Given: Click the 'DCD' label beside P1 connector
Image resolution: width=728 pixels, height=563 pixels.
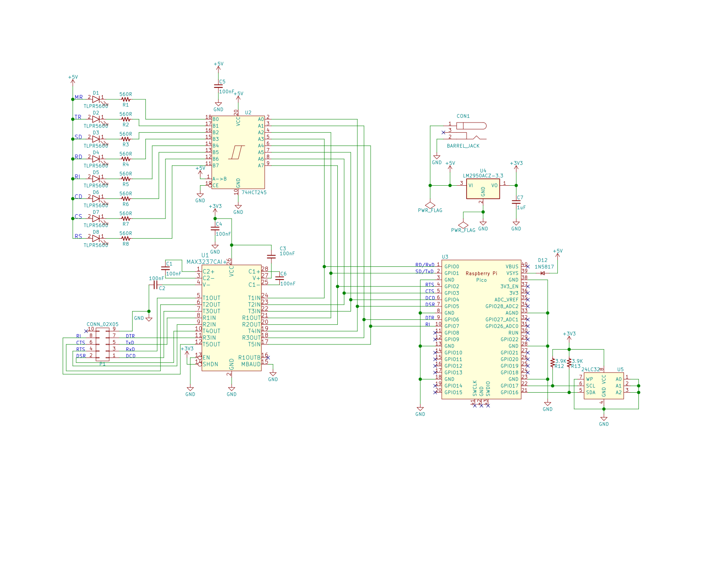Looking at the screenshot, I should (x=131, y=356).
